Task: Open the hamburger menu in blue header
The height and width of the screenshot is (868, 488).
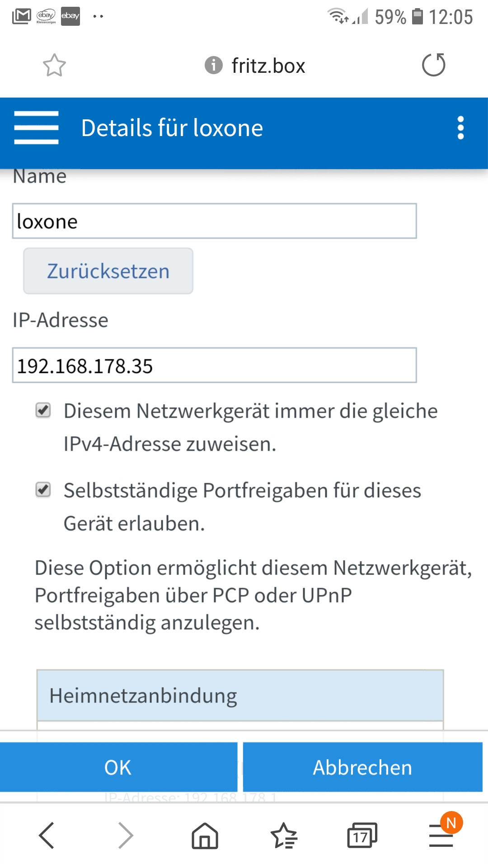Action: pyautogui.click(x=36, y=128)
